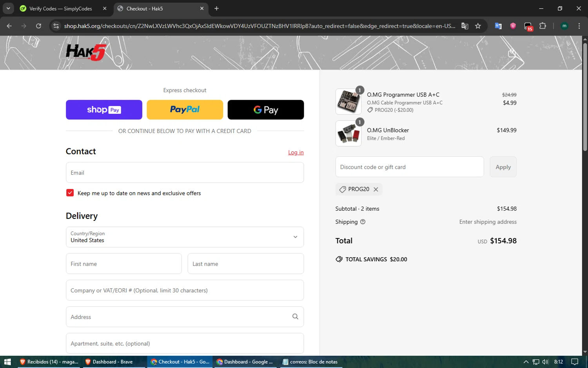Switch to Verify Codes SimplyCodes tab
Viewport: 588px width, 368px height.
tap(60, 9)
